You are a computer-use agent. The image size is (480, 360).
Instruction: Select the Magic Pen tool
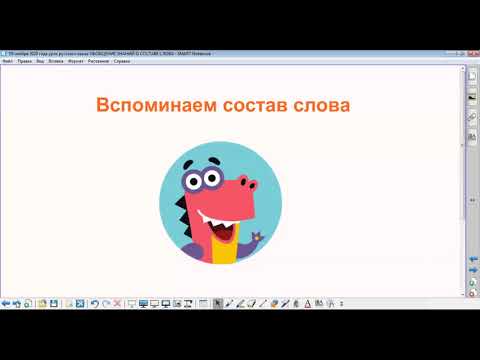tap(285, 304)
